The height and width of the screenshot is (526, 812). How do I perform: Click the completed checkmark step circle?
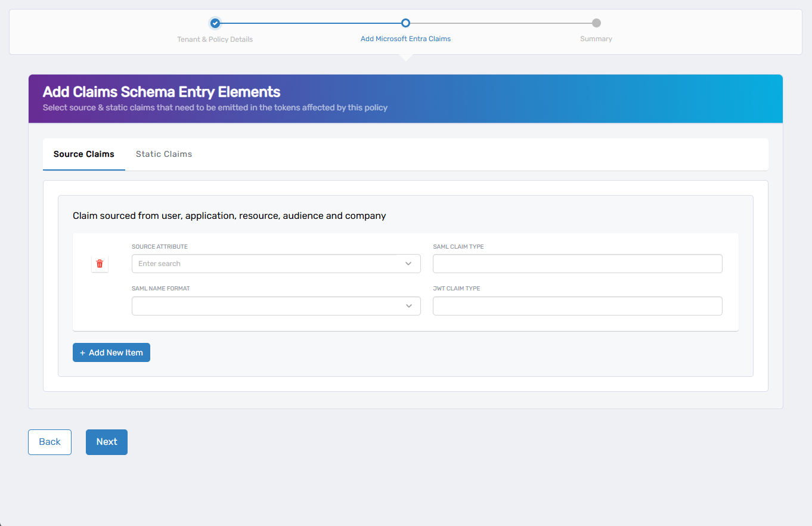[x=215, y=23]
